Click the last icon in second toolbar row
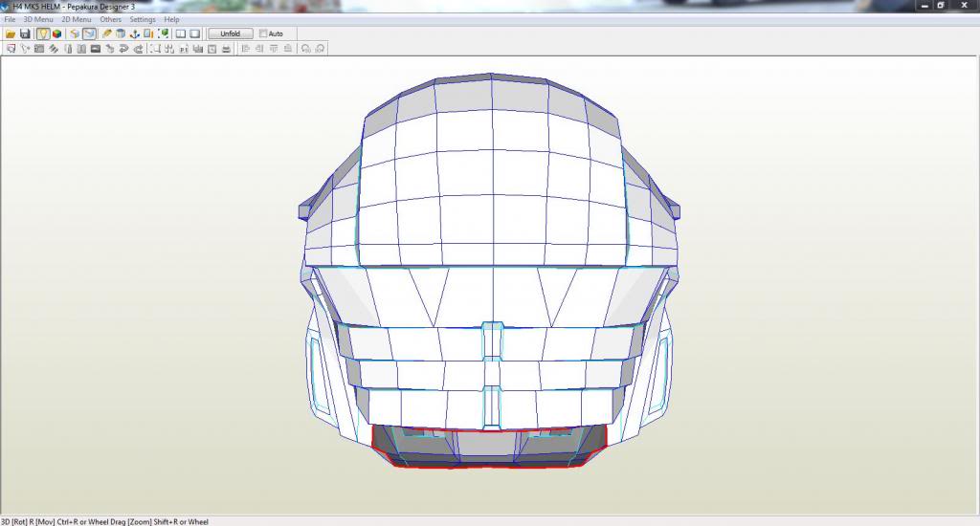Image resolution: width=980 pixels, height=526 pixels. coord(320,49)
